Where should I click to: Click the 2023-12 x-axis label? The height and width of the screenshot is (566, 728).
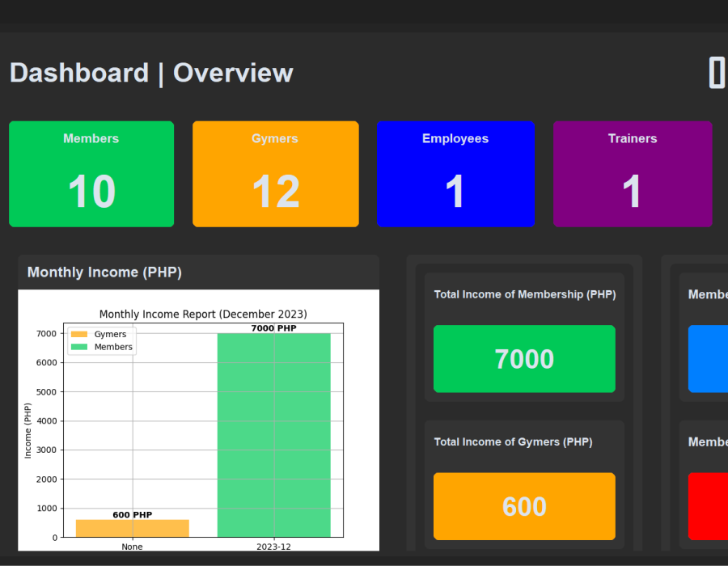point(273,547)
